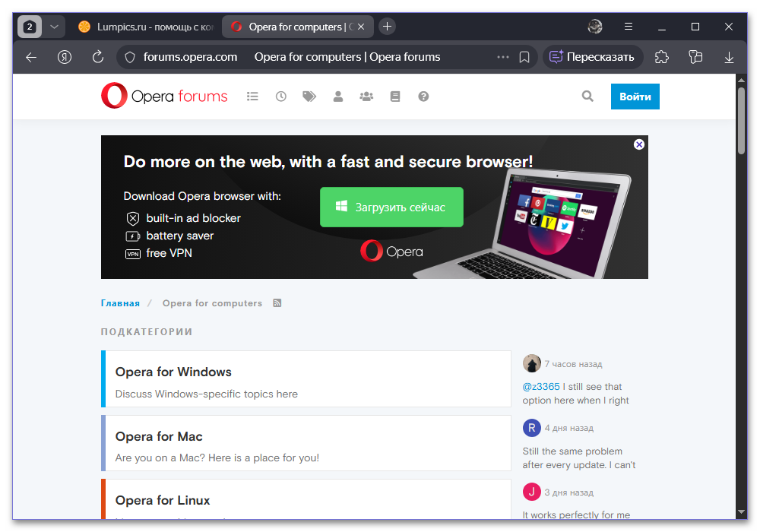Click the page vertical scrollbar thumb
This screenshot has height=532, width=760.
click(x=741, y=120)
